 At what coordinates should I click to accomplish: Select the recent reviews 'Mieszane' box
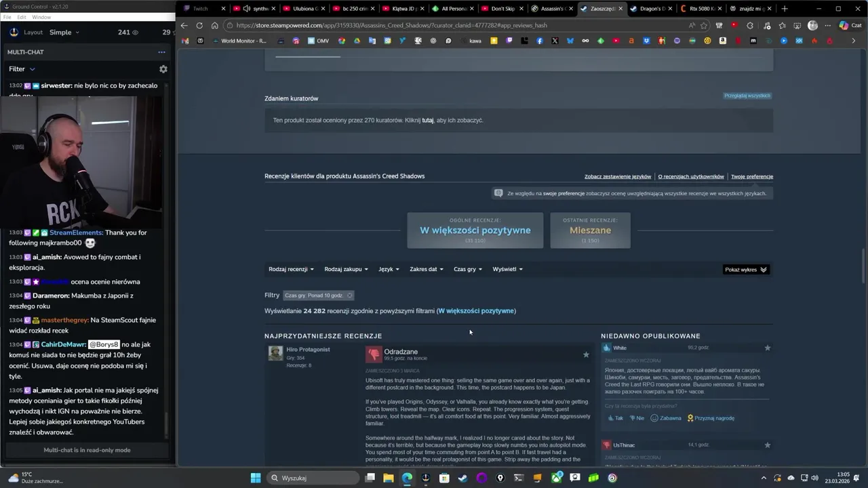590,230
